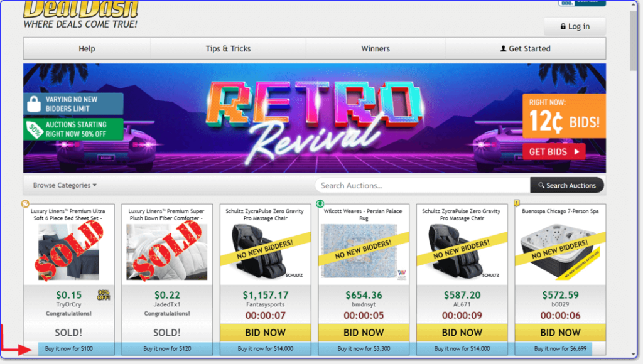
Task: Bid now on the Buenospa 7-Person Spa
Action: click(x=560, y=333)
